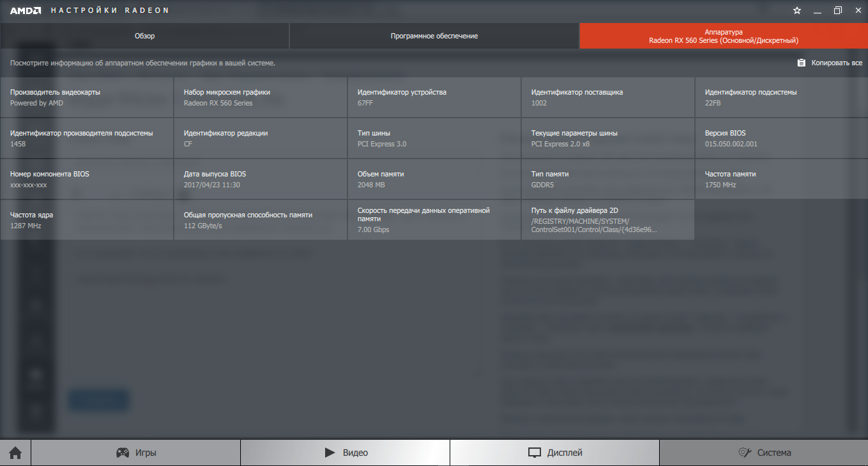
Task: Go to Home via house icon
Action: (x=15, y=453)
